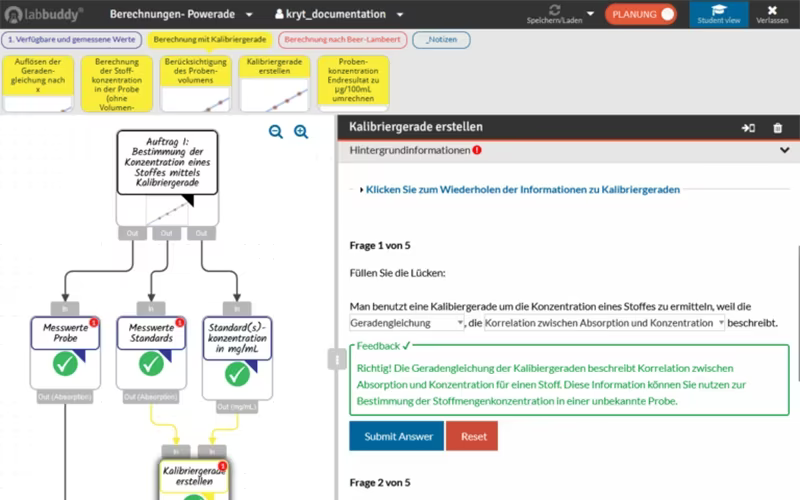This screenshot has height=500, width=800.
Task: Expand the Speichern/Laden dropdown arrow
Action: [x=590, y=14]
